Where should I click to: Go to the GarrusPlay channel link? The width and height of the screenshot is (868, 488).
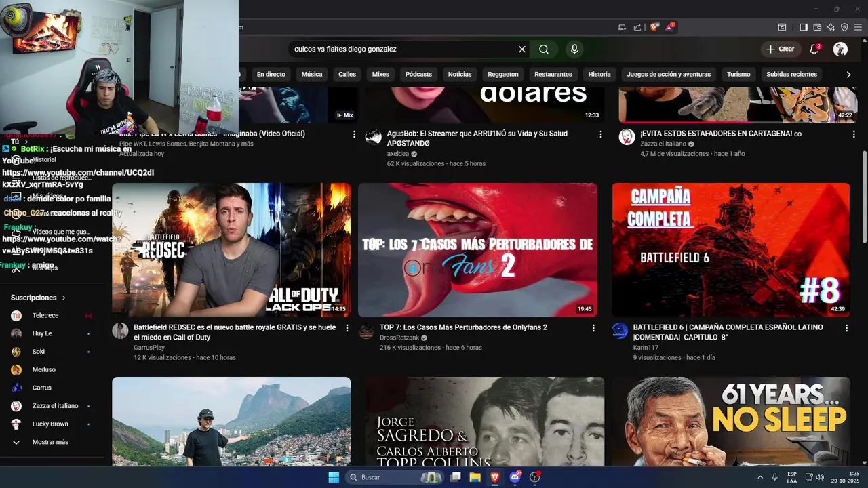149,348
